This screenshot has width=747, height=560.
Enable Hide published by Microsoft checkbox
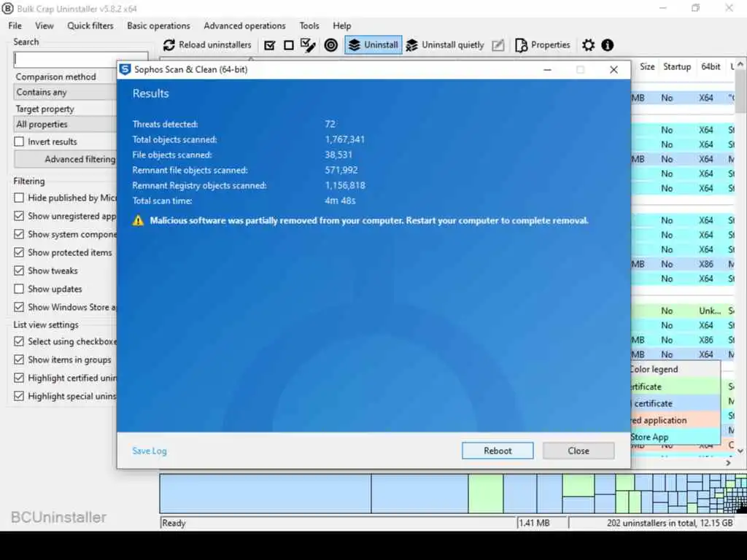(x=19, y=198)
